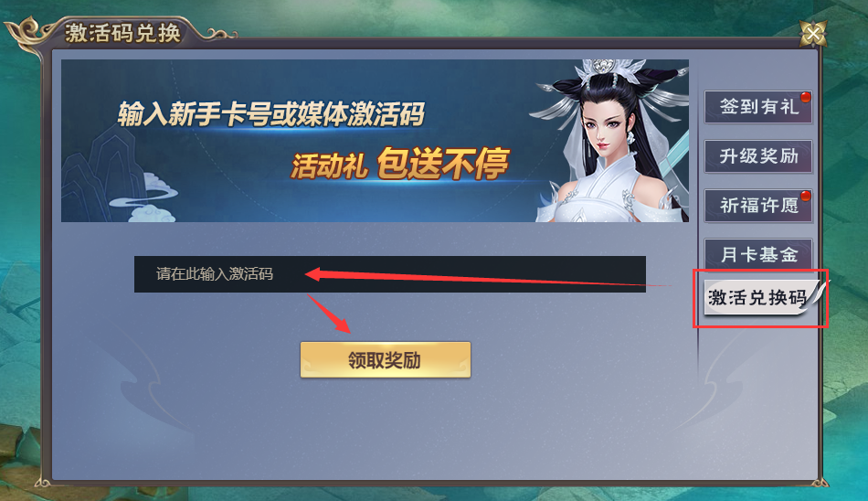Switch to the 升级奖励 tab
Image resolution: width=868 pixels, height=501 pixels.
[757, 156]
